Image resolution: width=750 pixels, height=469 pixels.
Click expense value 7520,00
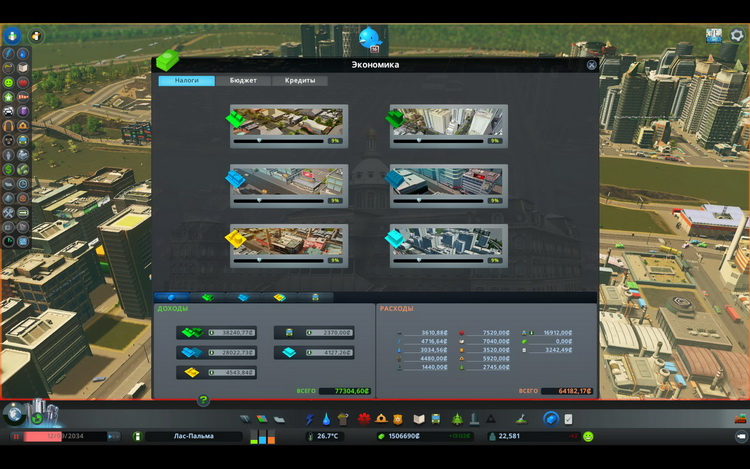pyautogui.click(x=496, y=333)
